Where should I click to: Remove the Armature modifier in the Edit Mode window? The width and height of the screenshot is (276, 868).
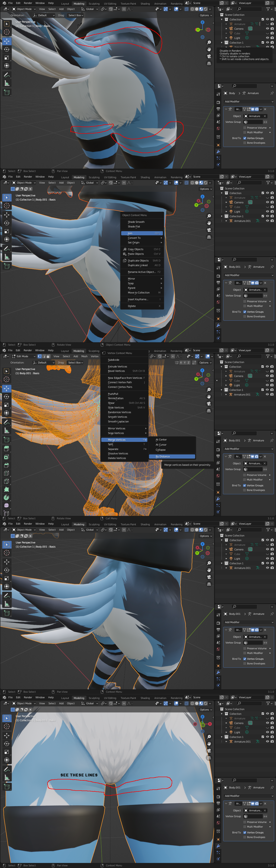(x=265, y=456)
